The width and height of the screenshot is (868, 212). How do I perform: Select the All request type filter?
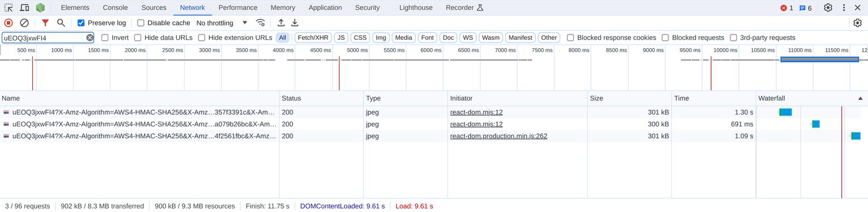282,37
